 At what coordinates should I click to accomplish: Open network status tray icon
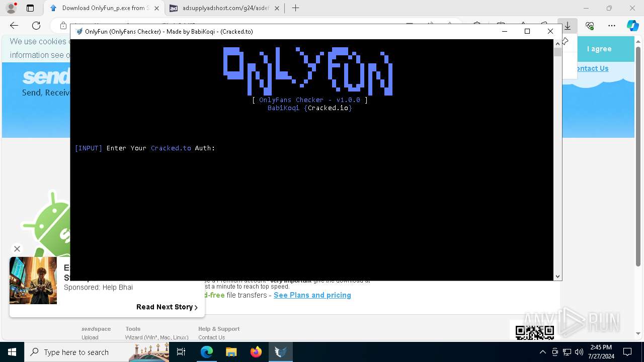point(567,352)
